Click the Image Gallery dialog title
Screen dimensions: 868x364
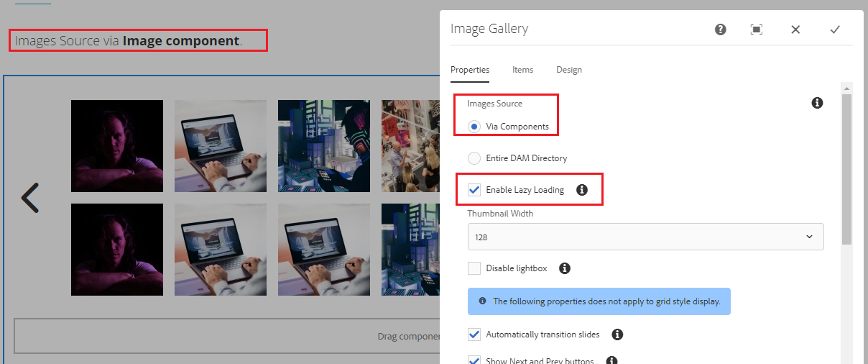[x=489, y=29]
